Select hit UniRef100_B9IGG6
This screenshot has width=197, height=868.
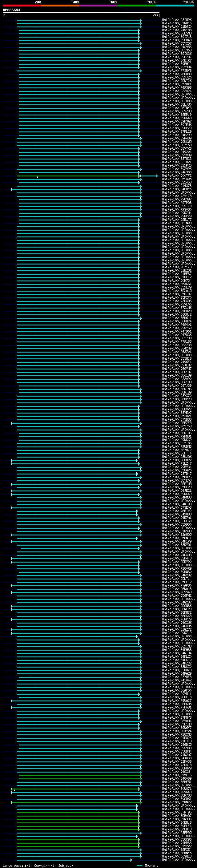[x=177, y=54]
